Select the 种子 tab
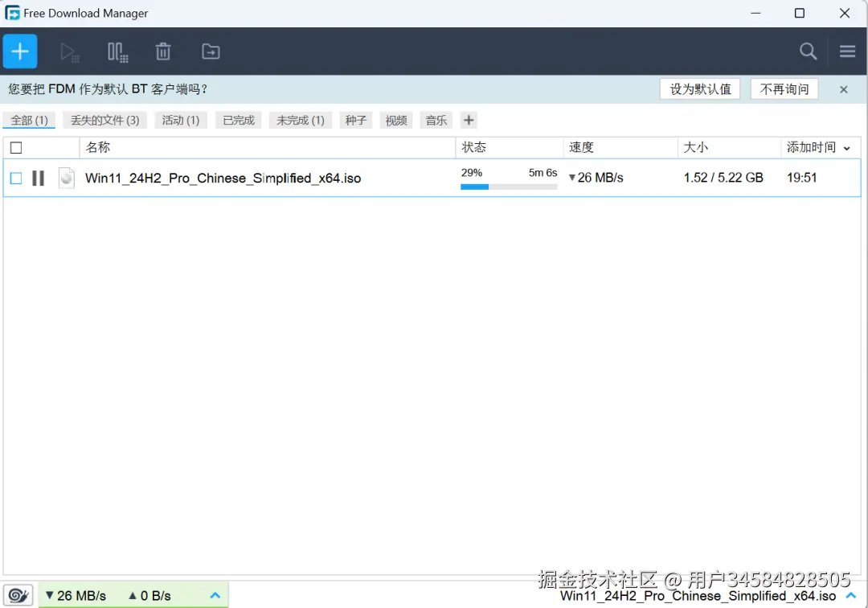This screenshot has width=868, height=608. (356, 120)
